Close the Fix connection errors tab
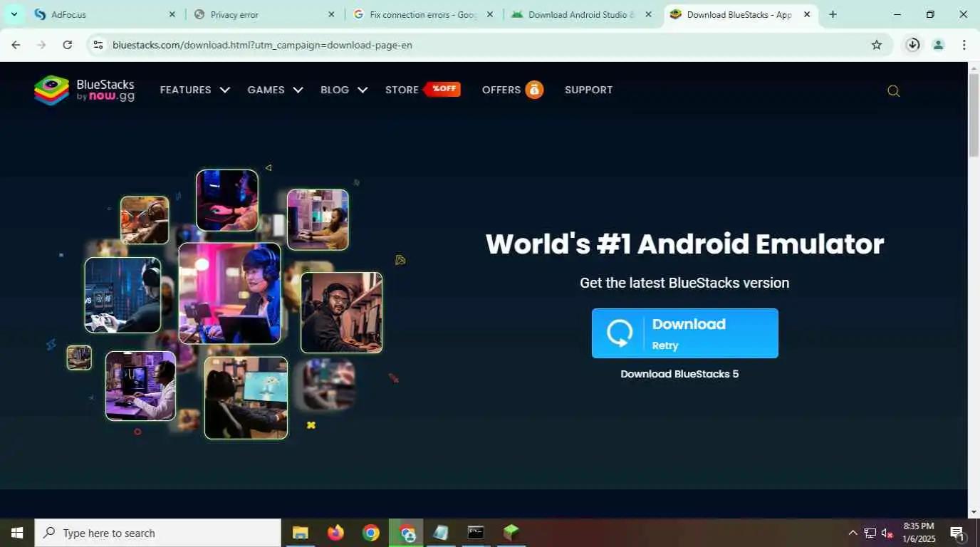The height and width of the screenshot is (547, 980). [x=490, y=14]
